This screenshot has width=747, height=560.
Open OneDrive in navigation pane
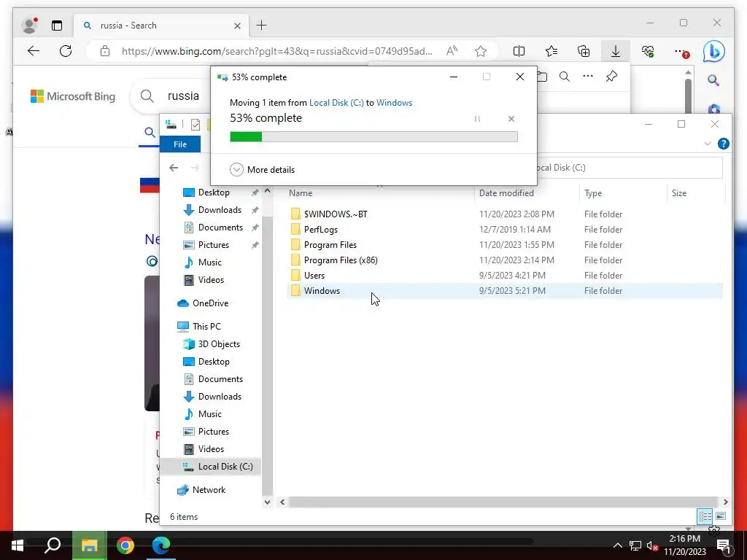[x=210, y=303]
